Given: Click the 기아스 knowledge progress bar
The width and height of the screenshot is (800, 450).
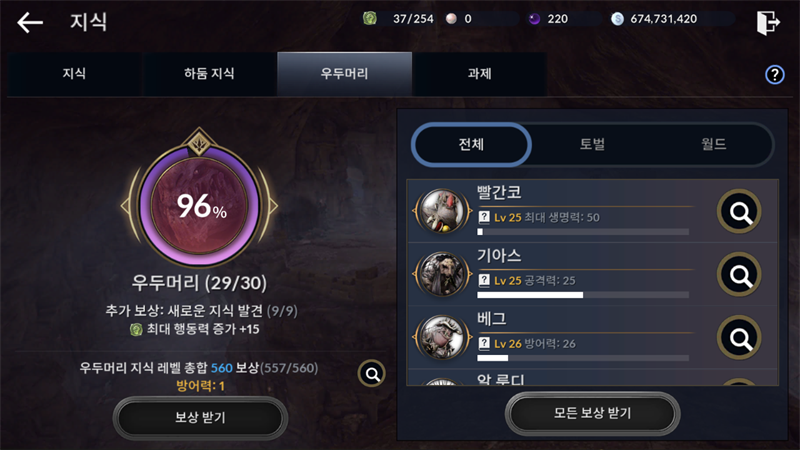Looking at the screenshot, I should click(583, 295).
